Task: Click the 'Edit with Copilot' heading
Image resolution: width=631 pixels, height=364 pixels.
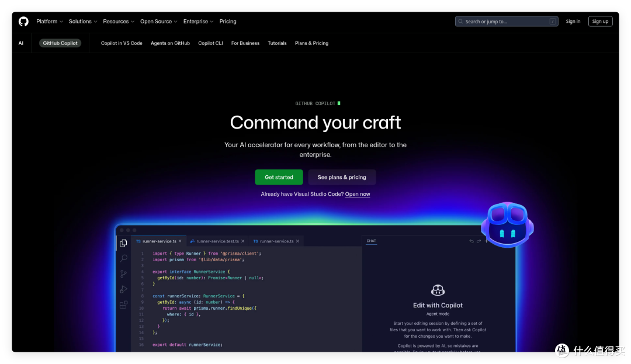Action: click(438, 305)
